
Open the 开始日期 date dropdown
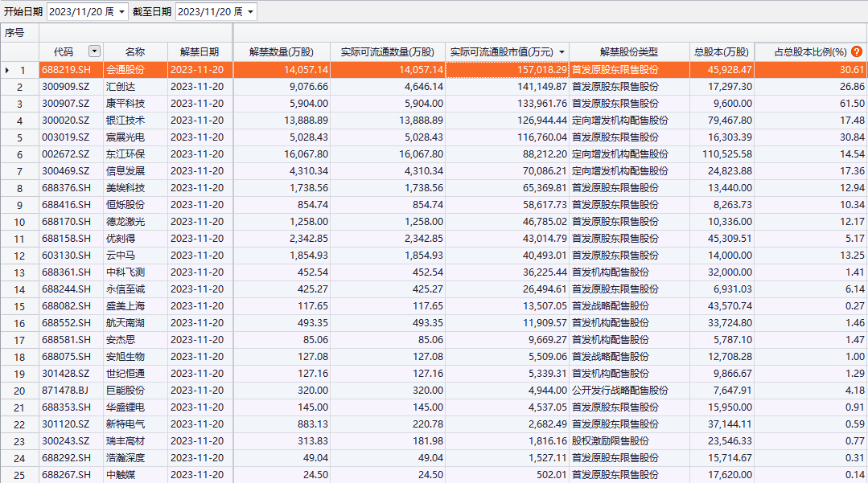pyautogui.click(x=121, y=12)
